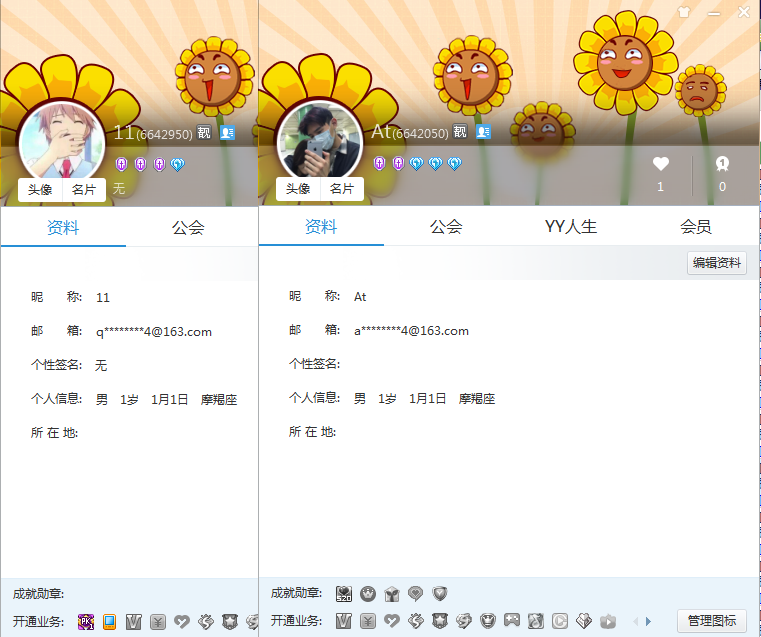Click the ¥ currency icon in 11's services row
Screen dimensions: 761x637
click(158, 621)
